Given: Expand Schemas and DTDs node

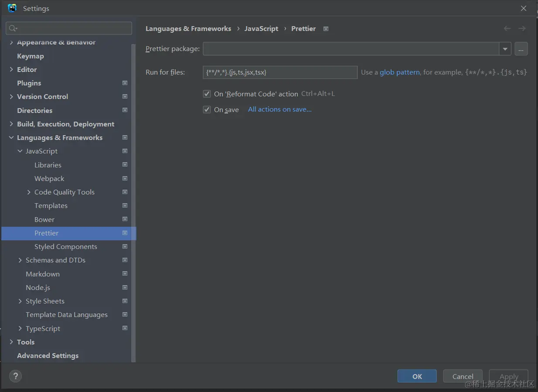Looking at the screenshot, I should pyautogui.click(x=20, y=260).
